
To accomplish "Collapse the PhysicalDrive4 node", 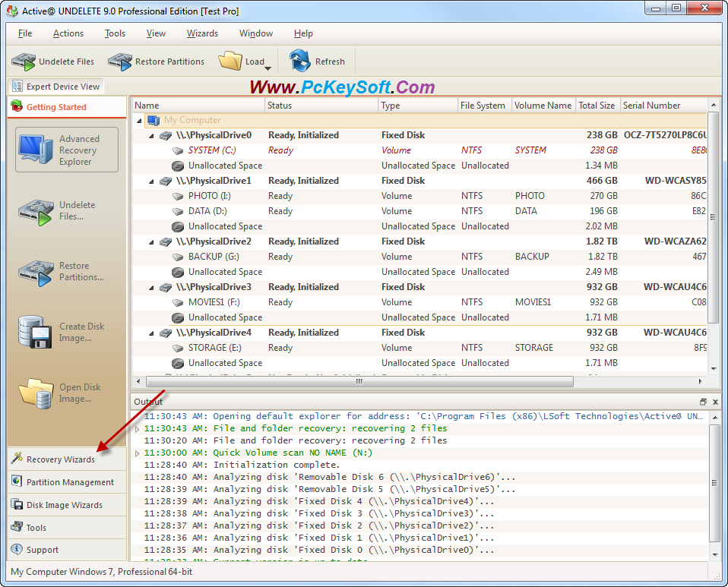I will [151, 333].
